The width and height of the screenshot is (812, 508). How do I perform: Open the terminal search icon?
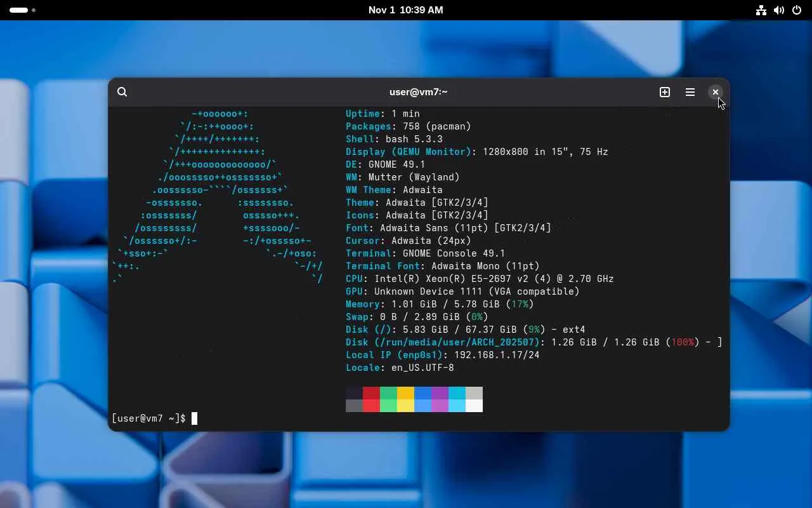(x=122, y=92)
